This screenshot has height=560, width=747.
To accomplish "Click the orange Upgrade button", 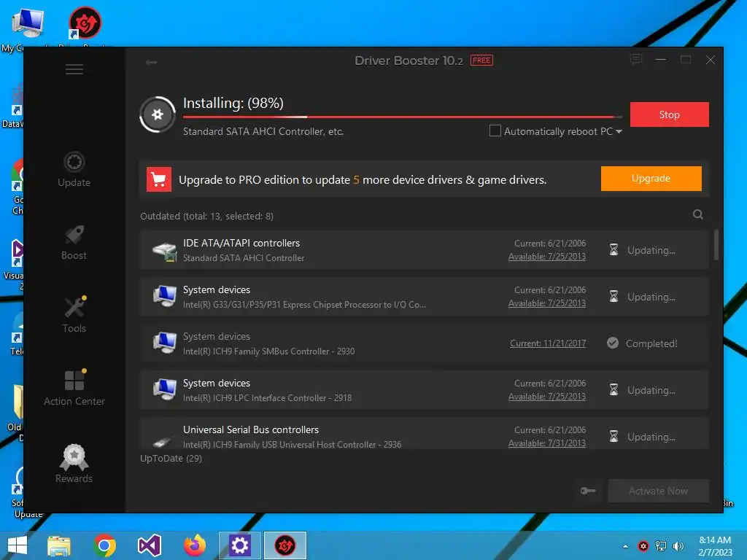I will click(651, 179).
